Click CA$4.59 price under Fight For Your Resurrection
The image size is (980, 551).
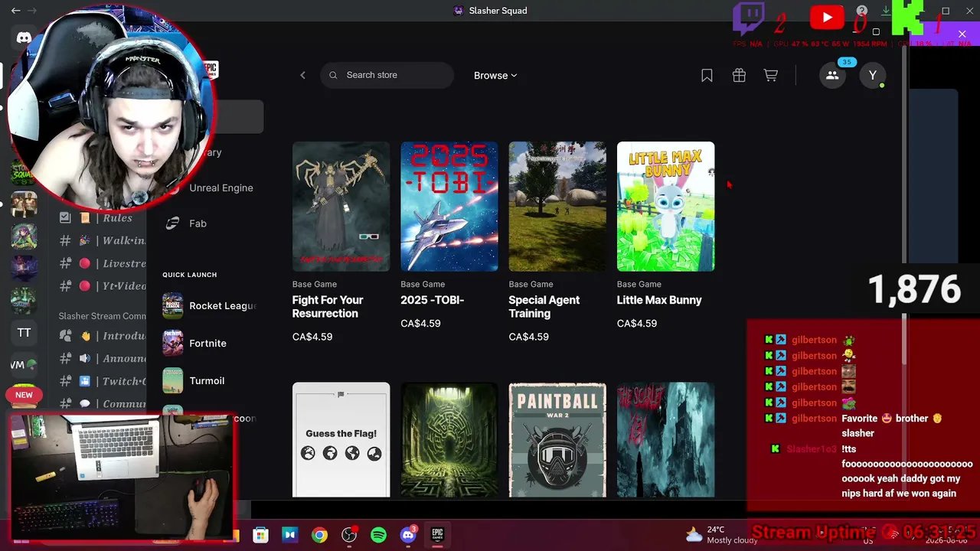[312, 337]
